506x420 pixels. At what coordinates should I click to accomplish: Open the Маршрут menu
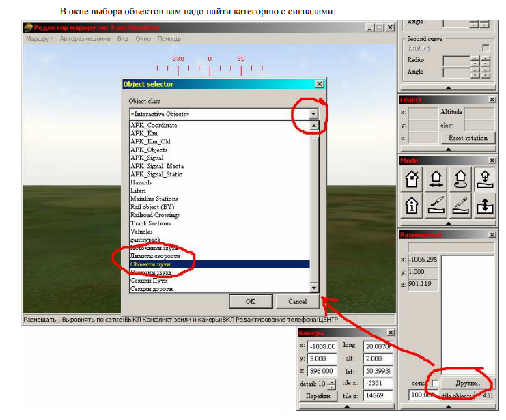tap(39, 39)
